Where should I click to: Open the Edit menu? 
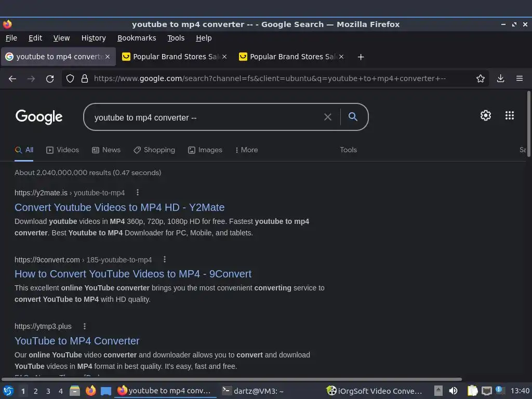coord(35,38)
